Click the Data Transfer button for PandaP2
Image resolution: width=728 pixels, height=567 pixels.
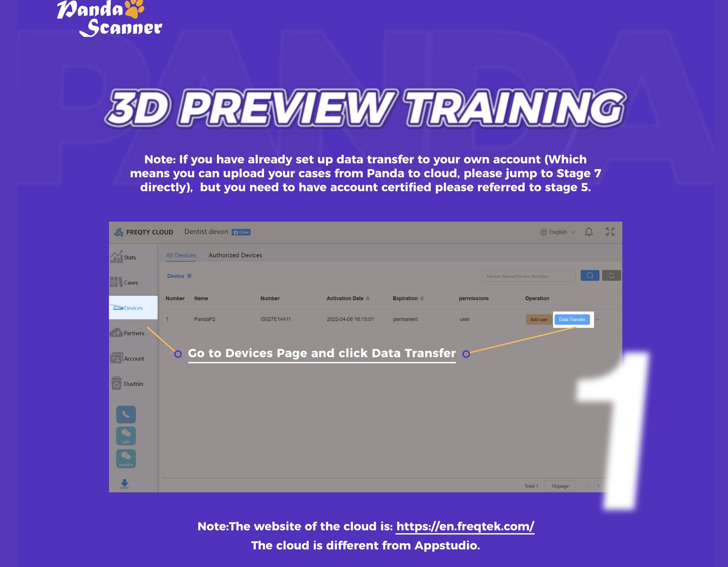point(573,319)
